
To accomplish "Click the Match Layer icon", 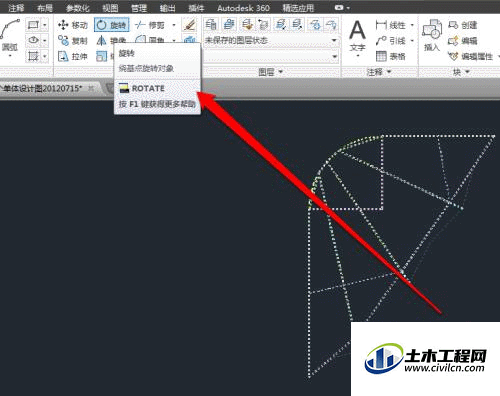I will coord(246,25).
